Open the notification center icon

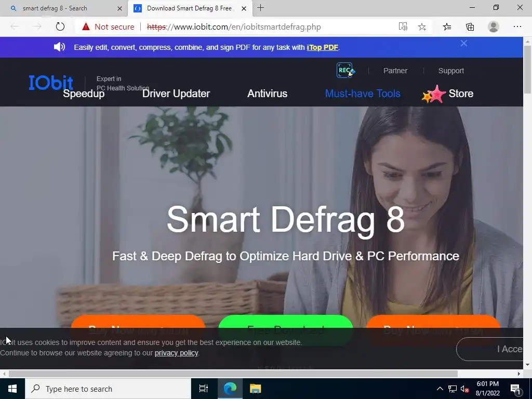point(516,389)
